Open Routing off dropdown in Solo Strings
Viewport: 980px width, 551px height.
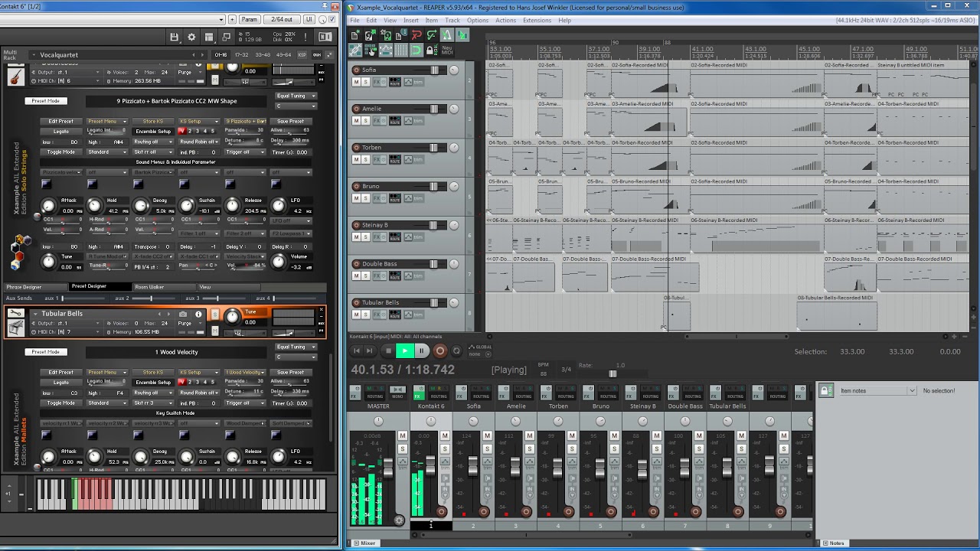tap(153, 142)
